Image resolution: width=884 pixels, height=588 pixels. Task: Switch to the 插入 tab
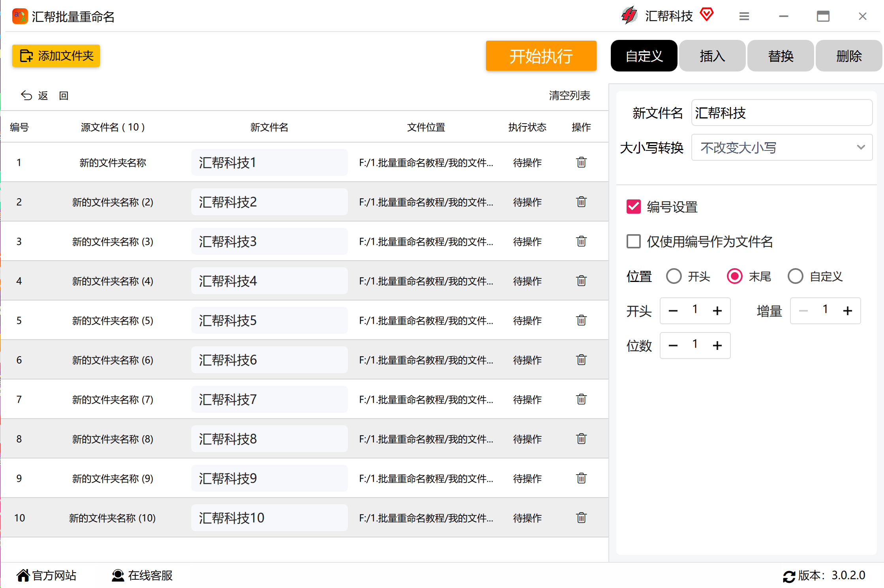pos(712,56)
